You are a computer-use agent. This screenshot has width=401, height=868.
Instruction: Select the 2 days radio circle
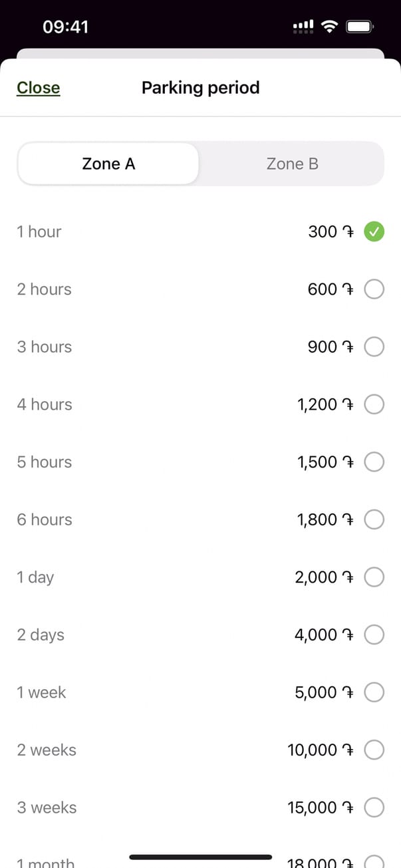(374, 635)
